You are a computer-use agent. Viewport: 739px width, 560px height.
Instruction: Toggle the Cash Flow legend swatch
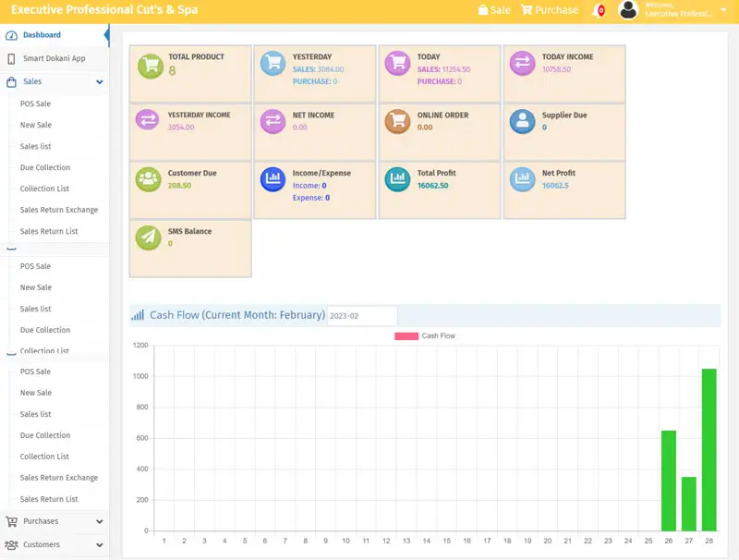[x=406, y=336]
